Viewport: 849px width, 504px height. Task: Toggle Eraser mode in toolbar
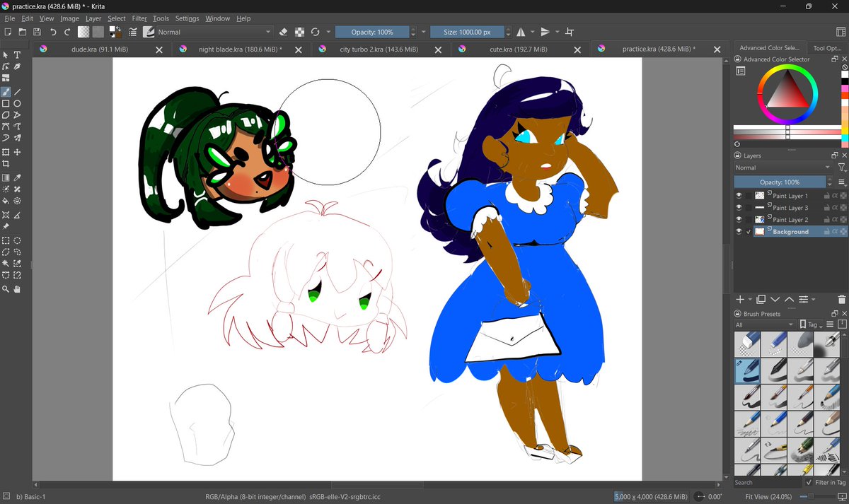tap(284, 32)
